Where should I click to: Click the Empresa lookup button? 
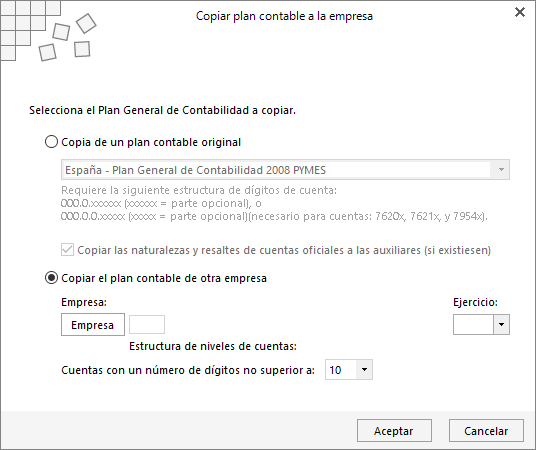point(93,325)
